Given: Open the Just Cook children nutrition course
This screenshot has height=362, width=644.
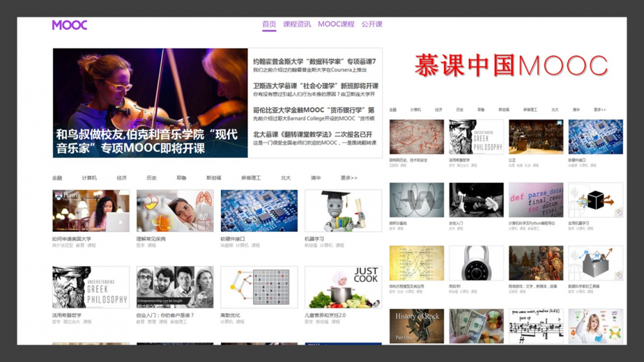Looking at the screenshot, I should coord(343,287).
